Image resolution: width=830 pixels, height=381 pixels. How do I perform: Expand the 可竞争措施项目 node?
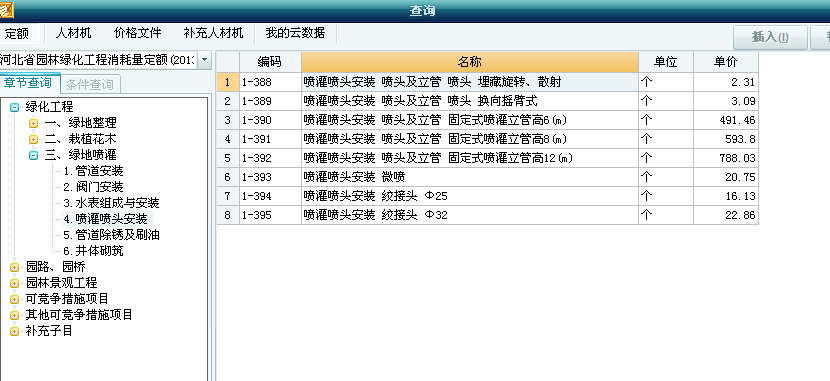(x=15, y=300)
